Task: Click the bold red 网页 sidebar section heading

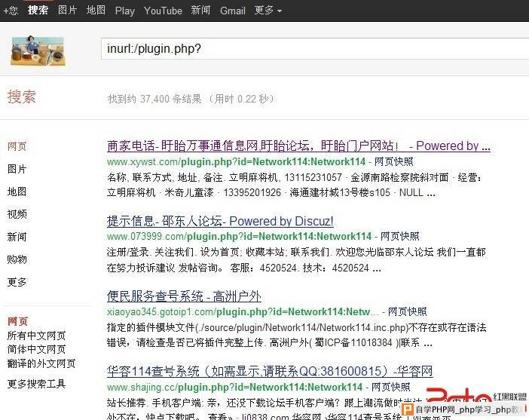Action: pyautogui.click(x=17, y=321)
